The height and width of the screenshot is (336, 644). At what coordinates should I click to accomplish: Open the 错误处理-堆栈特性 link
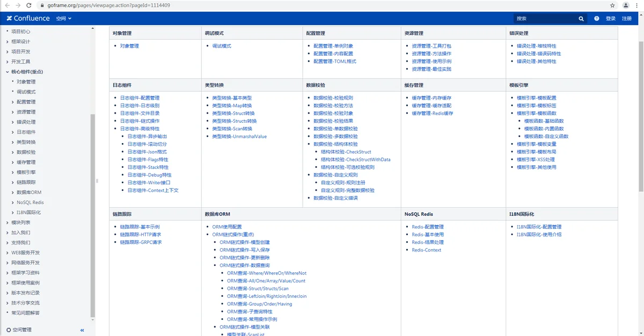537,46
